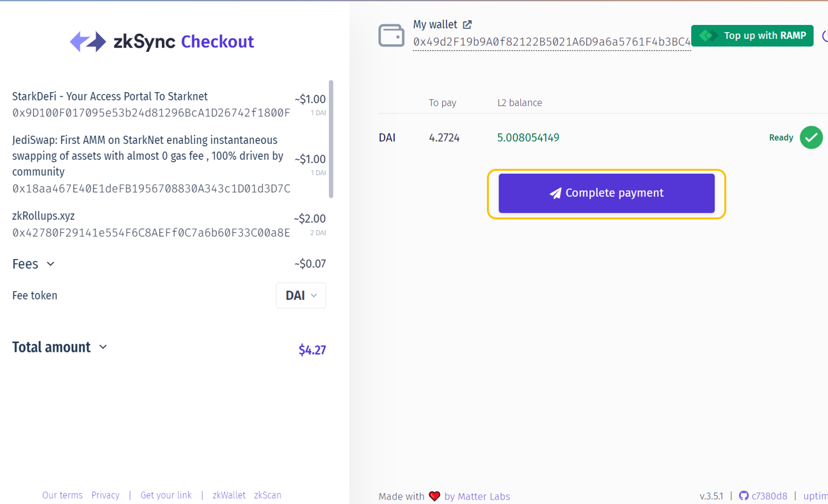Click the red heart icon
The height and width of the screenshot is (504, 828).
434,496
